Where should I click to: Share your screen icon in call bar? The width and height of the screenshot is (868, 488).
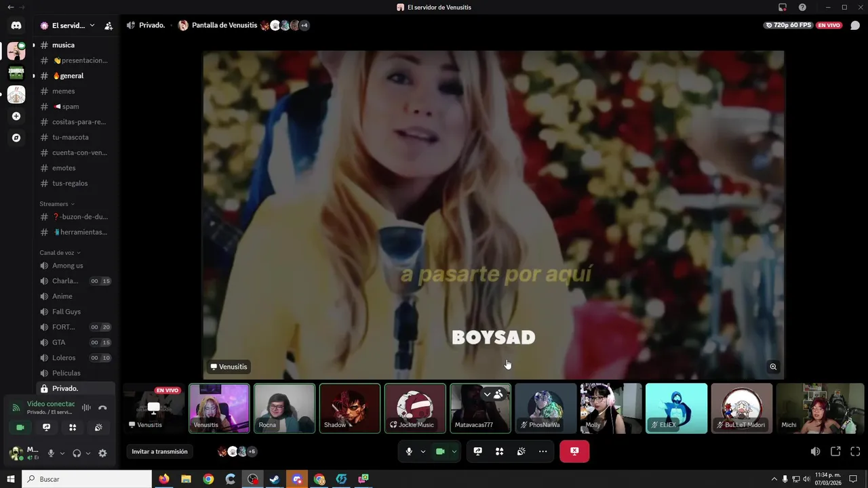pyautogui.click(x=477, y=451)
